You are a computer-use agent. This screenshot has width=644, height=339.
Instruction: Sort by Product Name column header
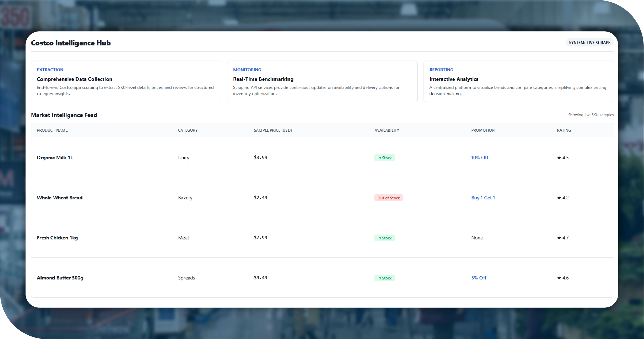coord(52,130)
